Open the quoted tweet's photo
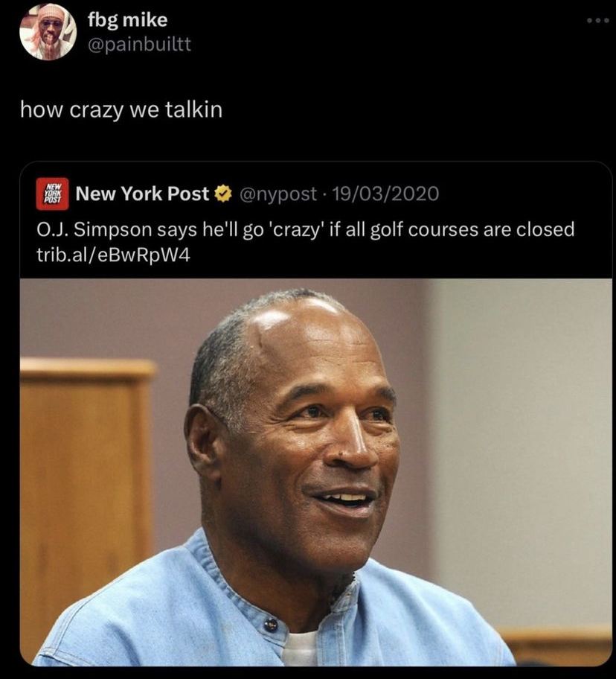 coord(315,472)
